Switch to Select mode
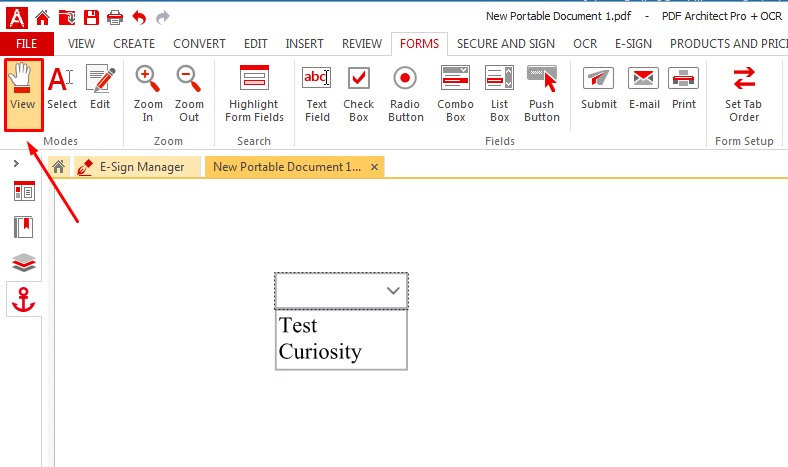The width and height of the screenshot is (788, 467). click(x=62, y=87)
